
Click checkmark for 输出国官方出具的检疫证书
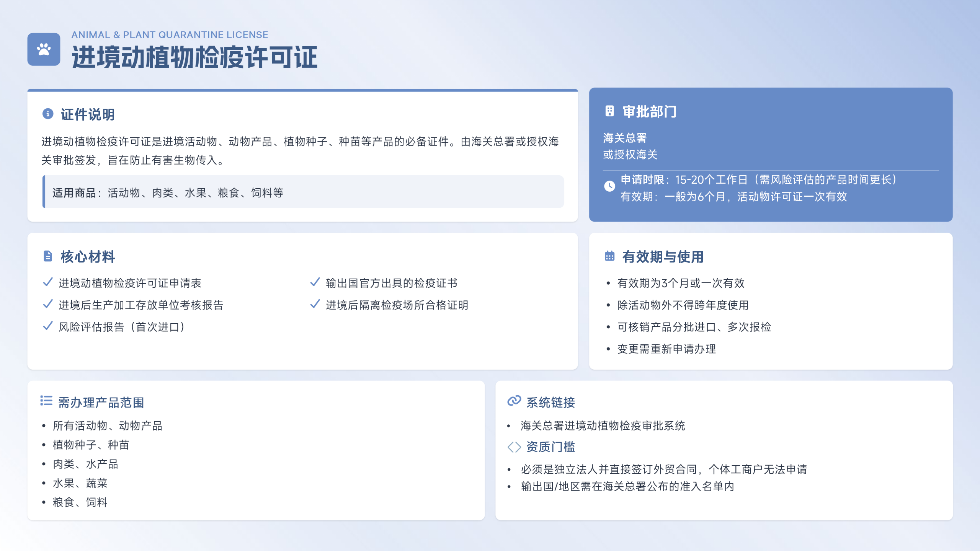point(315,282)
